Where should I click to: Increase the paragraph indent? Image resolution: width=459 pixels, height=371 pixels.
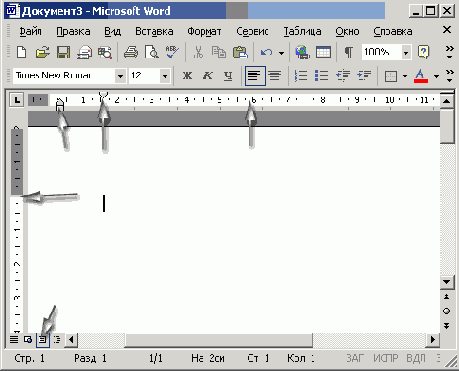[364, 76]
